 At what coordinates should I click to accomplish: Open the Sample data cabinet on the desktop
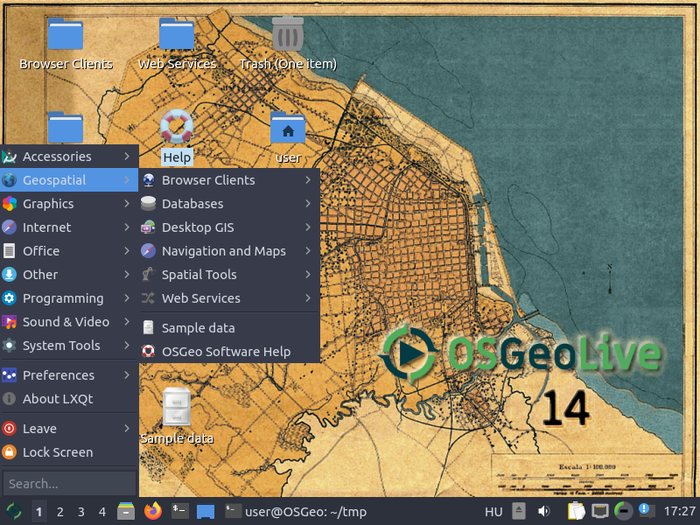coord(177,408)
